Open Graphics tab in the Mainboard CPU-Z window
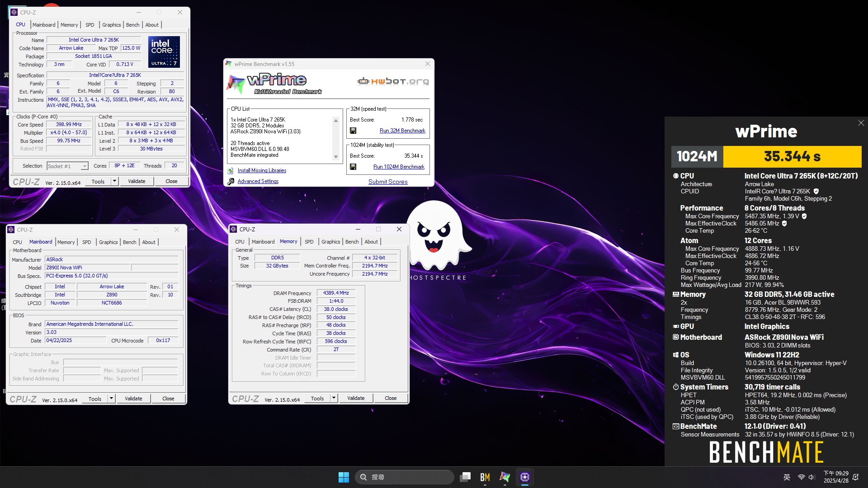Viewport: 868px width, 488px height. click(108, 242)
